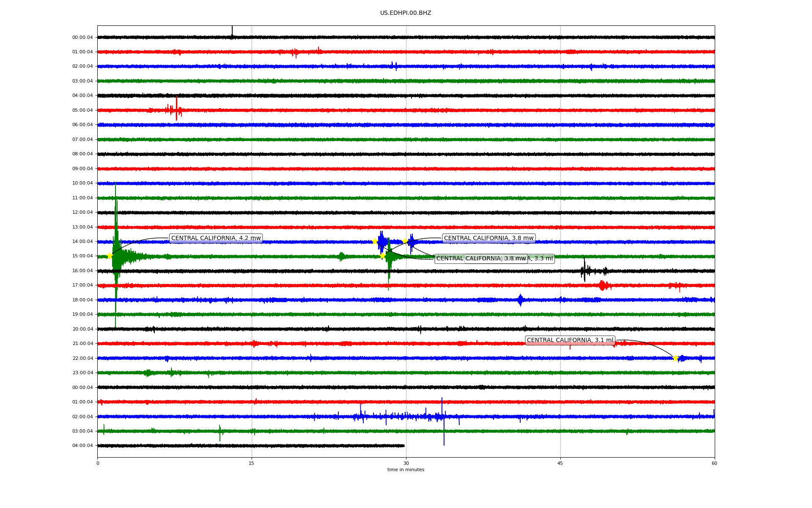
Task: Click the leftmost star on the 14:00:04 trace
Action: coord(375,241)
